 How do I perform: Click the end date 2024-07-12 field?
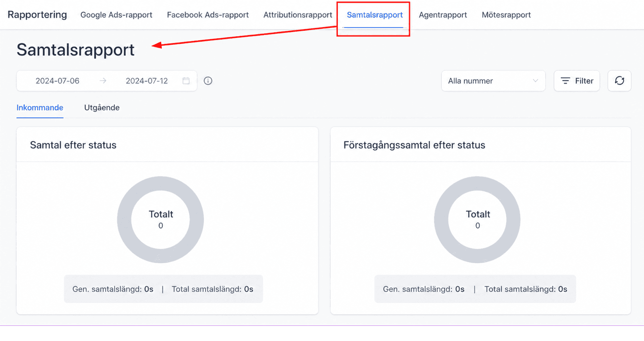coord(147,81)
